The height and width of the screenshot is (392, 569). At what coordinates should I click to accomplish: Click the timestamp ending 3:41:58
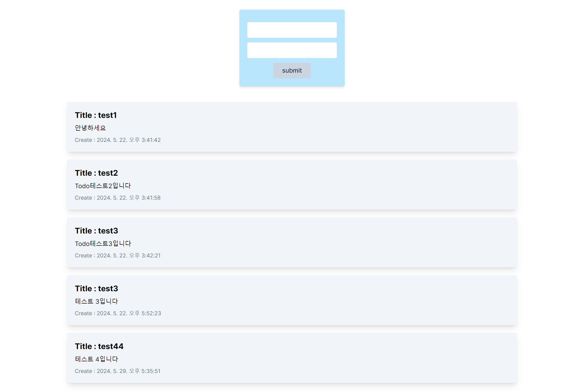tap(117, 198)
